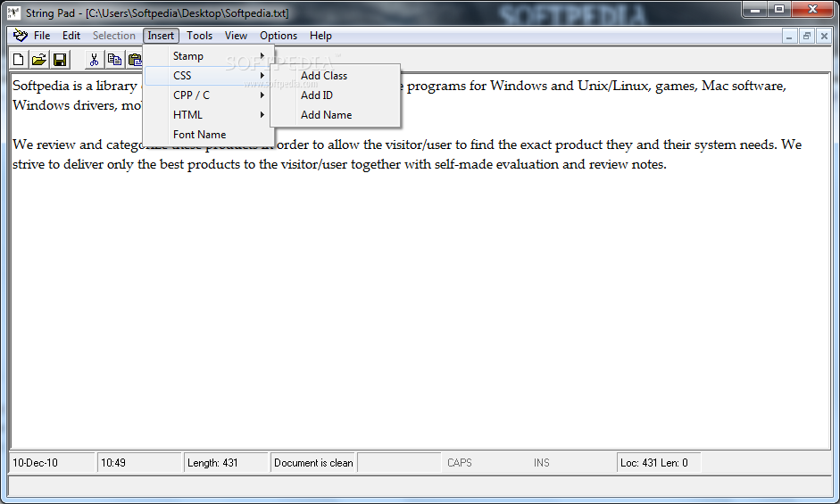840x504 pixels.
Task: Click the arrow next to Stamp
Action: tap(262, 55)
